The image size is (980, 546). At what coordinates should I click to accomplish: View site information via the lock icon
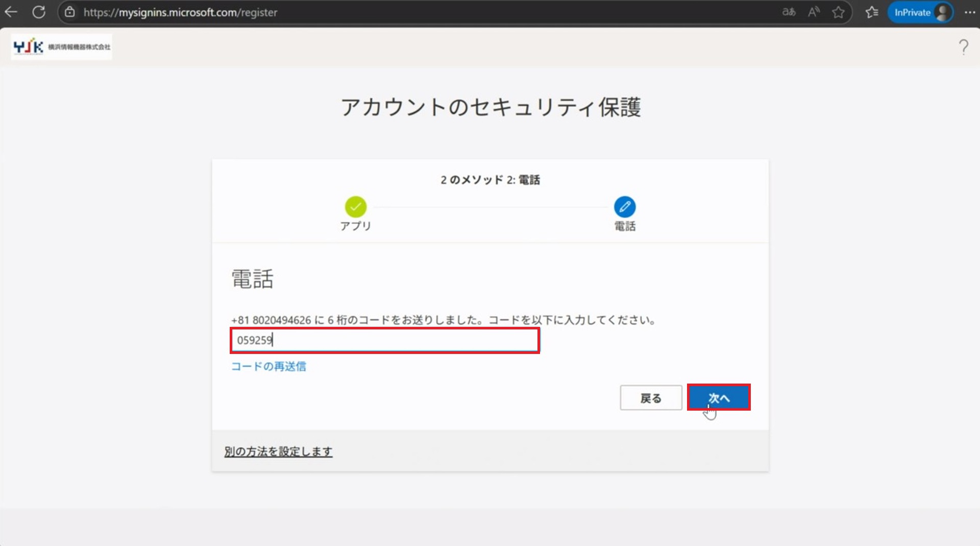click(70, 12)
